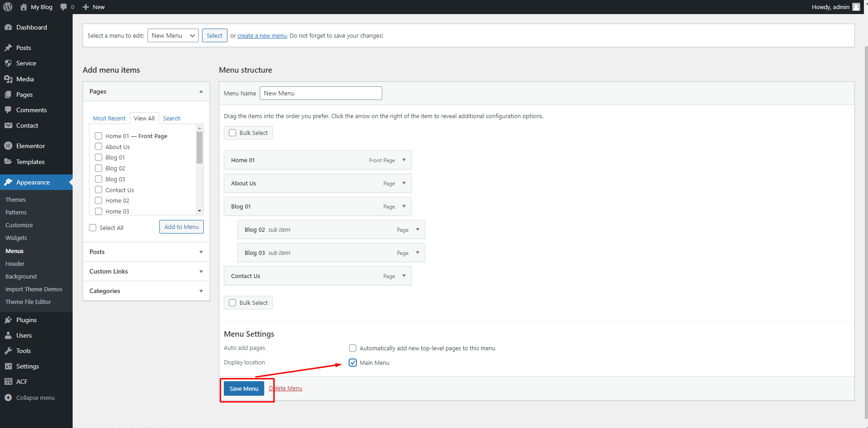Screen dimensions: 868x428
Task: Open the Media library icon
Action: pos(8,79)
